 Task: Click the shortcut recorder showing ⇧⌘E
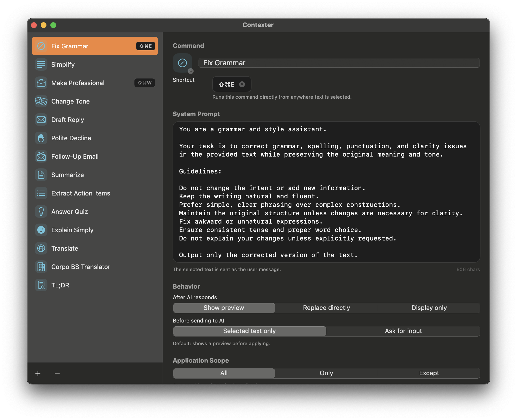pyautogui.click(x=232, y=84)
